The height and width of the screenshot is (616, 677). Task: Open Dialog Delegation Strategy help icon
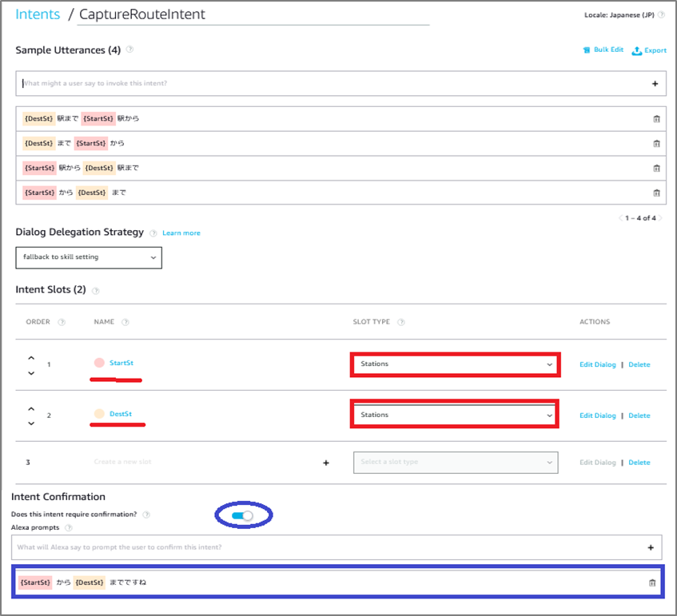point(153,233)
